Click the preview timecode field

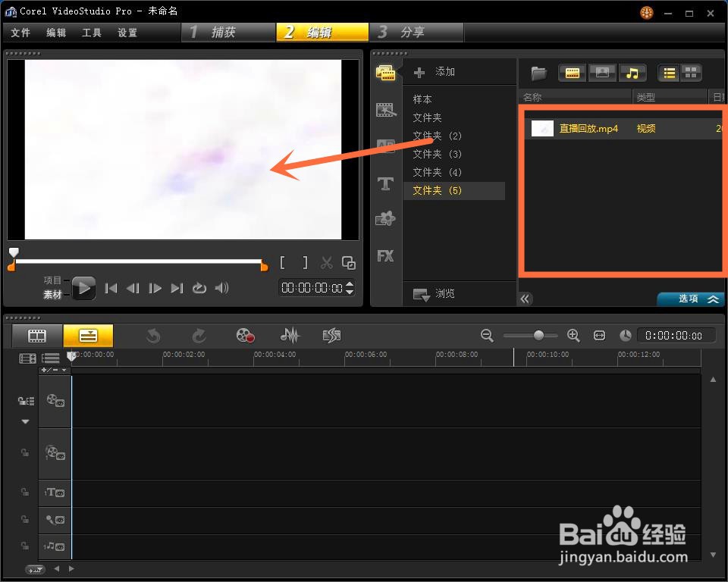312,288
